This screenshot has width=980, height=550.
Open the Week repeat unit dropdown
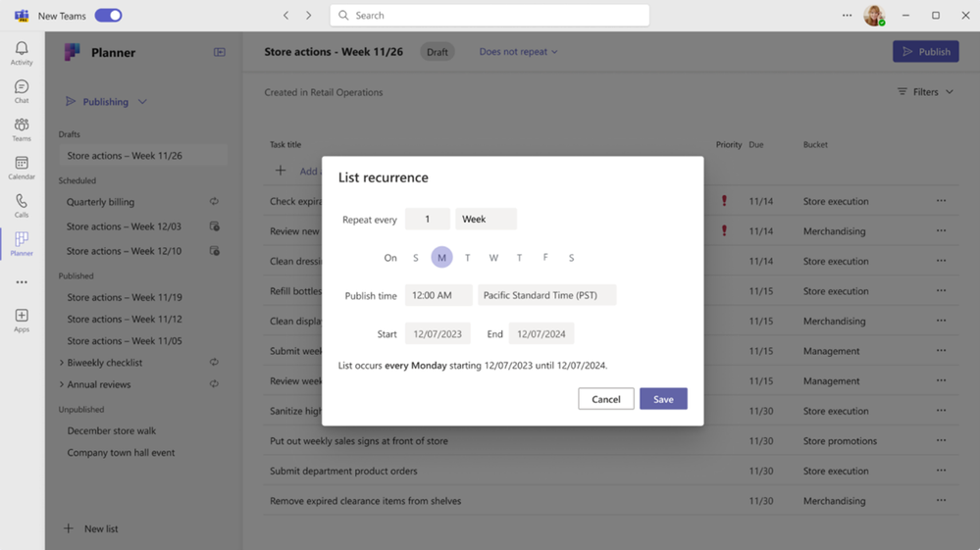(x=487, y=220)
